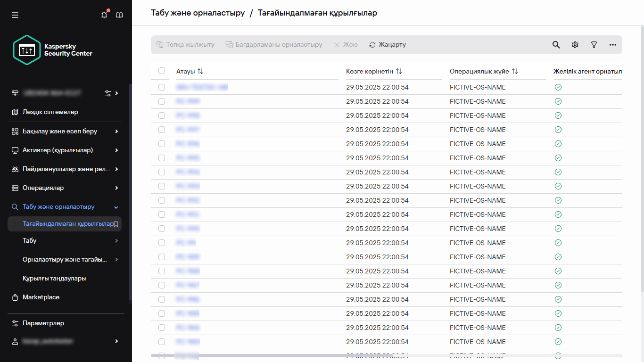
Task: Click the hamburger menu icon
Action: coord(15,15)
